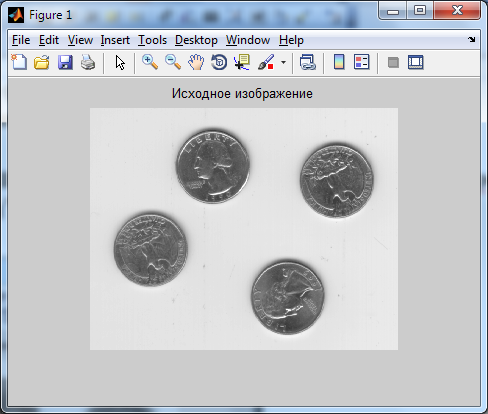Activate the Edit Plot arrow tool
The width and height of the screenshot is (488, 414).
[x=120, y=62]
